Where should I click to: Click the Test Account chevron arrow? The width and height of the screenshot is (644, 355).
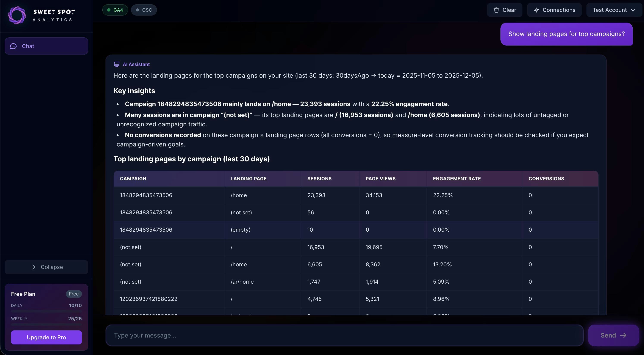pos(633,10)
